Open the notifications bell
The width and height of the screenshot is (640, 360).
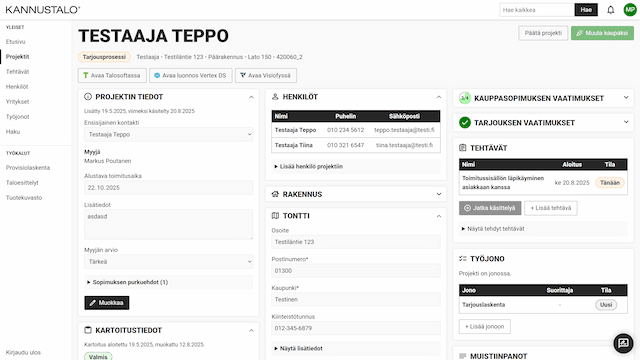[610, 10]
